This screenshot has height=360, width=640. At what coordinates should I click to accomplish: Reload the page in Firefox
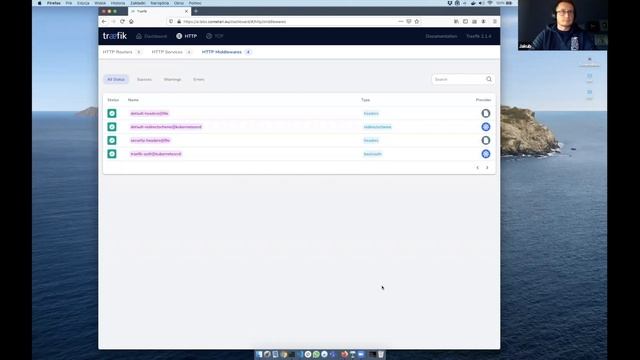tap(122, 21)
